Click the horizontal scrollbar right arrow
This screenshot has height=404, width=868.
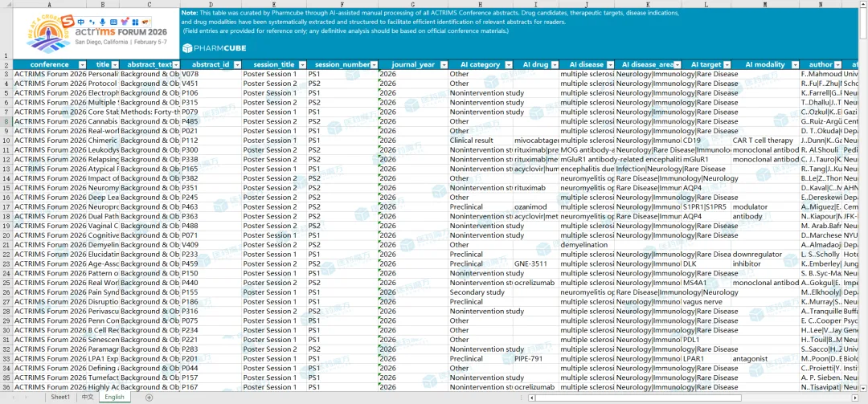click(855, 398)
